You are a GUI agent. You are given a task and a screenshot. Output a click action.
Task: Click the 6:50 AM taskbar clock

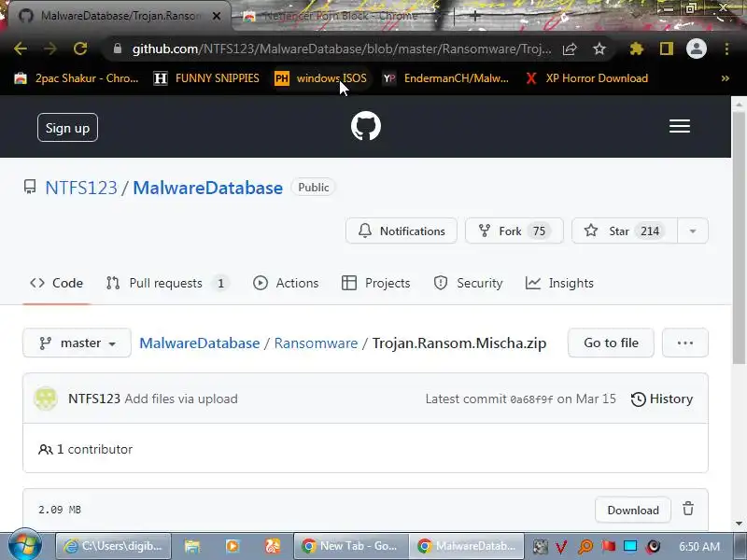click(698, 546)
